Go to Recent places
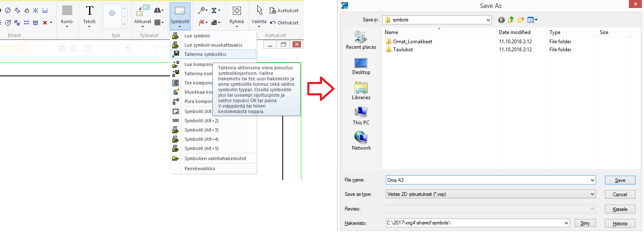Viewport: 644px width, 232px height. click(361, 40)
